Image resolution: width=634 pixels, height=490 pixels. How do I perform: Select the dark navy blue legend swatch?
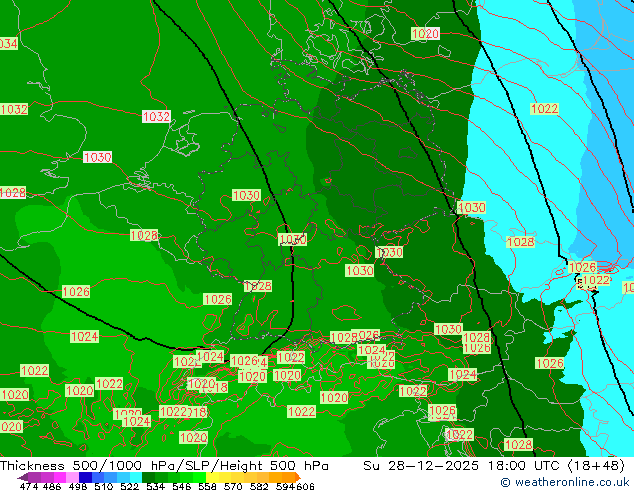tap(85, 477)
